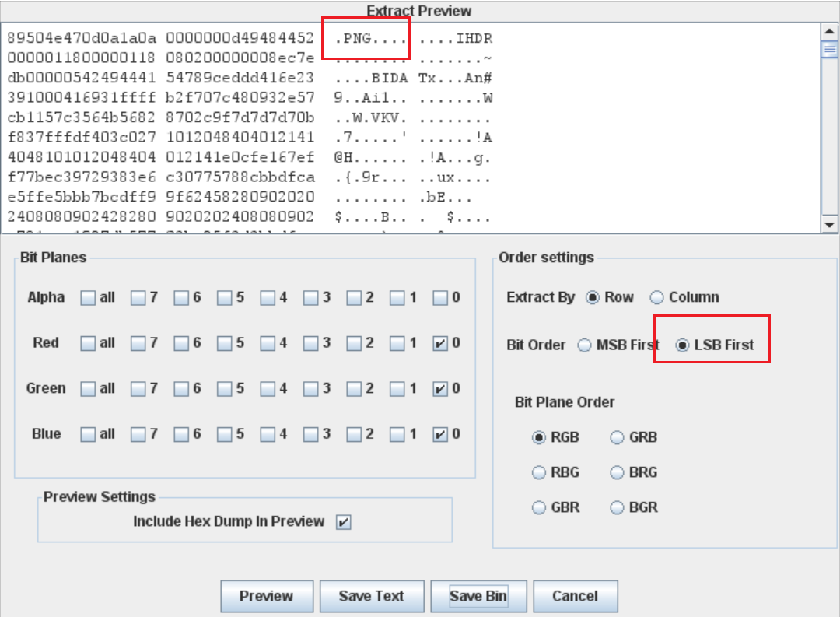Tick the Green all checkbox
Screen dimensions: 840x617
88,389
